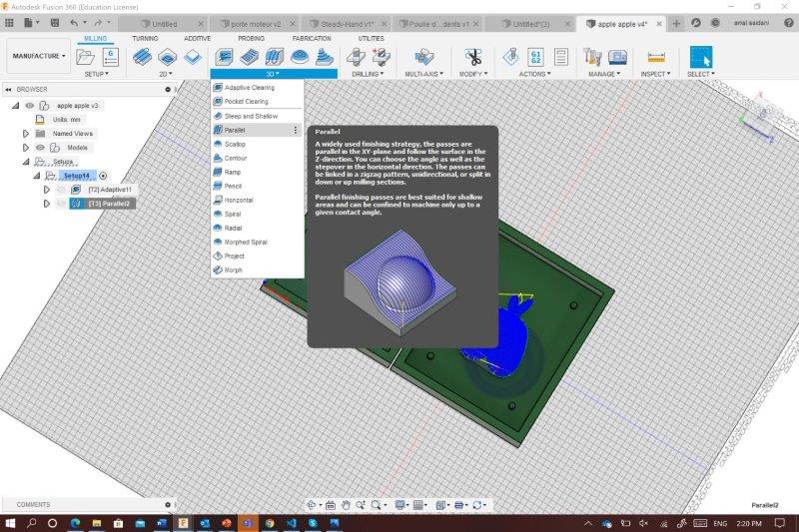The image size is (799, 532).
Task: Collapse the Setups tree node
Action: pyautogui.click(x=26, y=162)
